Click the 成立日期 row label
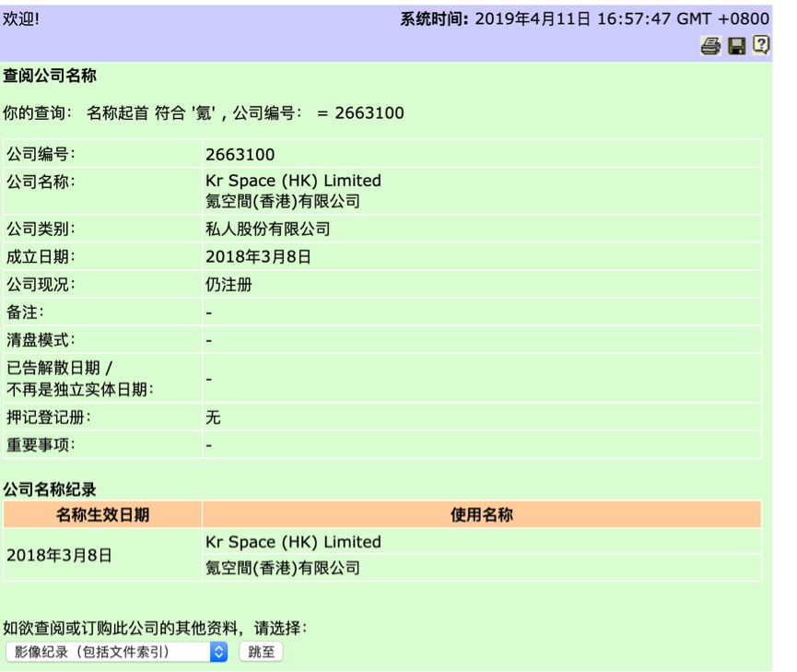 point(41,257)
